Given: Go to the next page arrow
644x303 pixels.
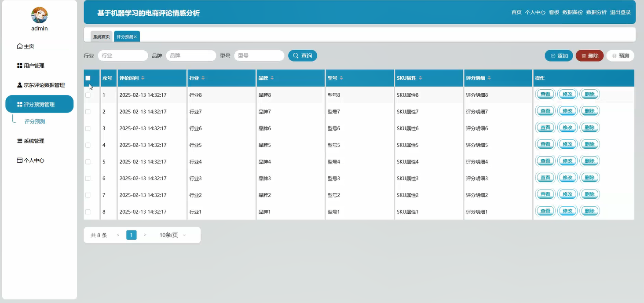Looking at the screenshot, I should [145, 235].
